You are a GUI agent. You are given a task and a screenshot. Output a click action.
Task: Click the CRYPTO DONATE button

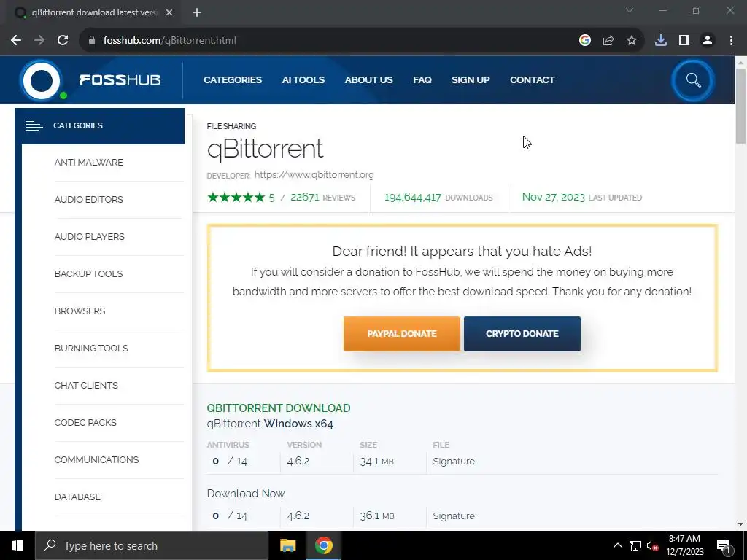tap(522, 334)
